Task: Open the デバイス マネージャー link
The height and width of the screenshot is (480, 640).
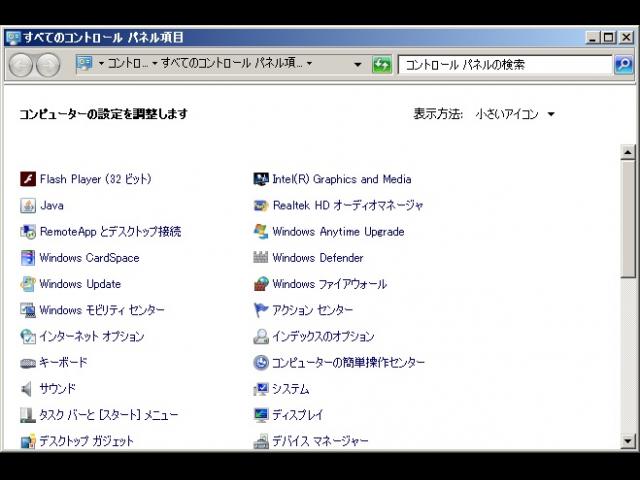Action: [x=320, y=441]
